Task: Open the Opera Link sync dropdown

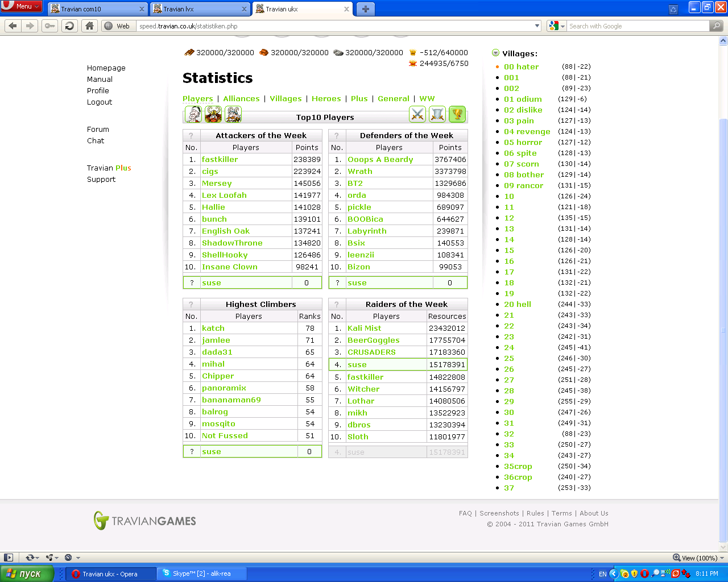Action: point(33,558)
